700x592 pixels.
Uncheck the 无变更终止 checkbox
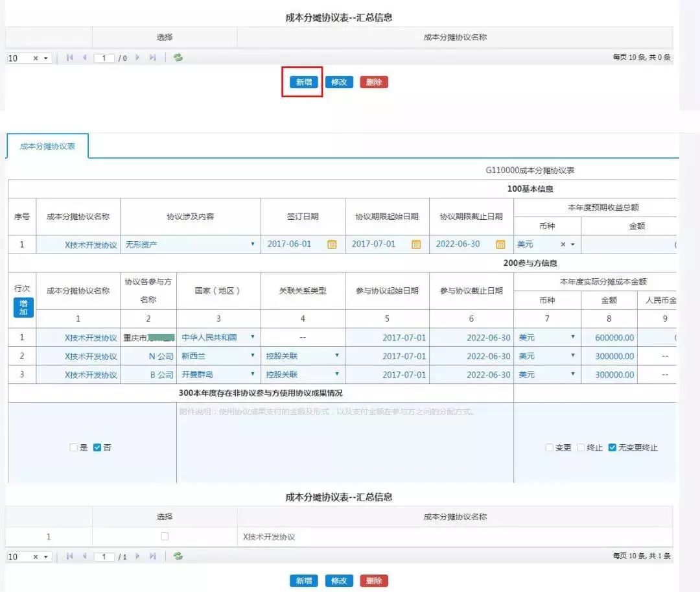[612, 447]
